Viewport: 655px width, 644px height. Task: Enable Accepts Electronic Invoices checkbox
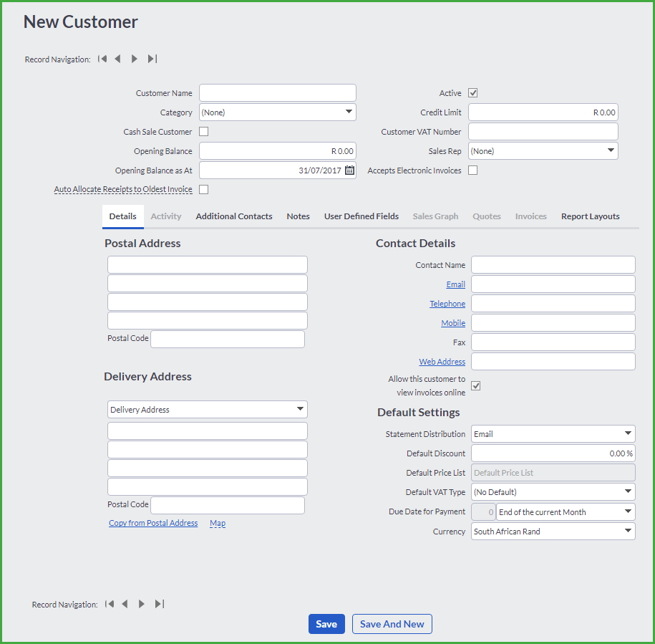pos(473,170)
